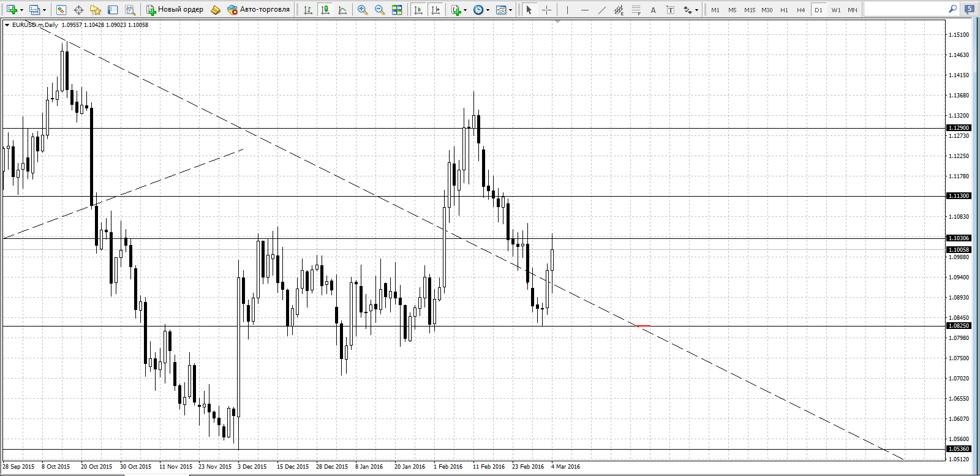The image size is (980, 476).
Task: Open the Strategy Tester icon
Action: point(130,10)
